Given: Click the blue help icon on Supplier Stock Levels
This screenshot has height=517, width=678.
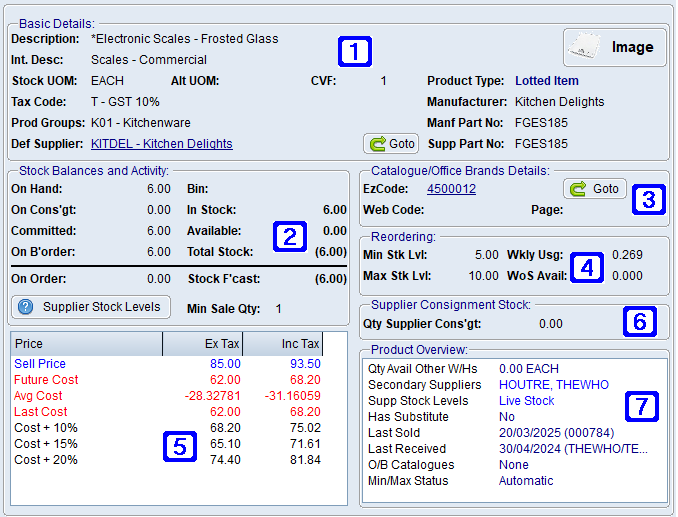Looking at the screenshot, I should (x=27, y=307).
